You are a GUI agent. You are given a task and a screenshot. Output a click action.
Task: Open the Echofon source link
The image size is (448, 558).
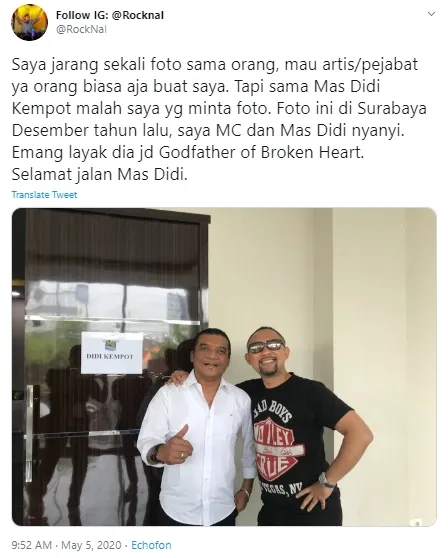[x=151, y=545]
